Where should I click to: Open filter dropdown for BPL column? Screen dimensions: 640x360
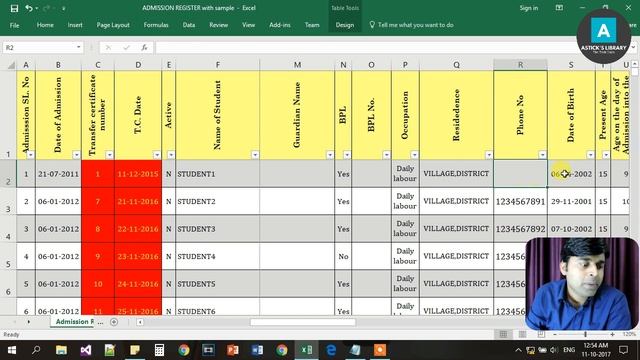tap(347, 155)
